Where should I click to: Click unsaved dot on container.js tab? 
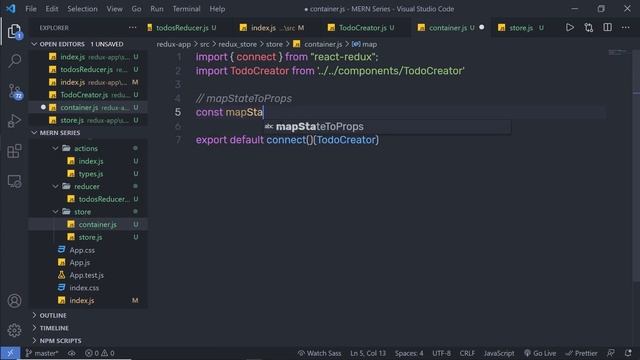point(482,27)
